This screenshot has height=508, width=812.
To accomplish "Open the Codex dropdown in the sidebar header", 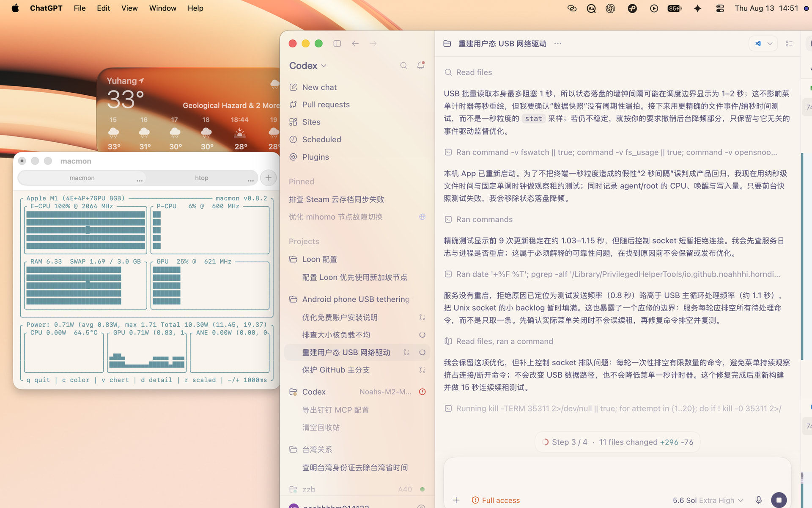I will point(308,66).
